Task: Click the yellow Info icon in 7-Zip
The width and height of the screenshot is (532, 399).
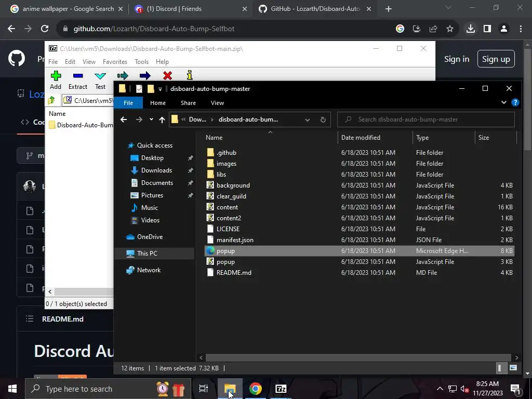Action: pos(190,75)
